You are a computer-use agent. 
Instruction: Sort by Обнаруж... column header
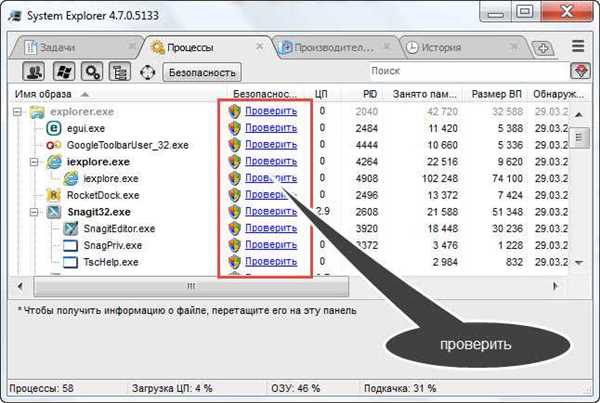click(x=558, y=94)
